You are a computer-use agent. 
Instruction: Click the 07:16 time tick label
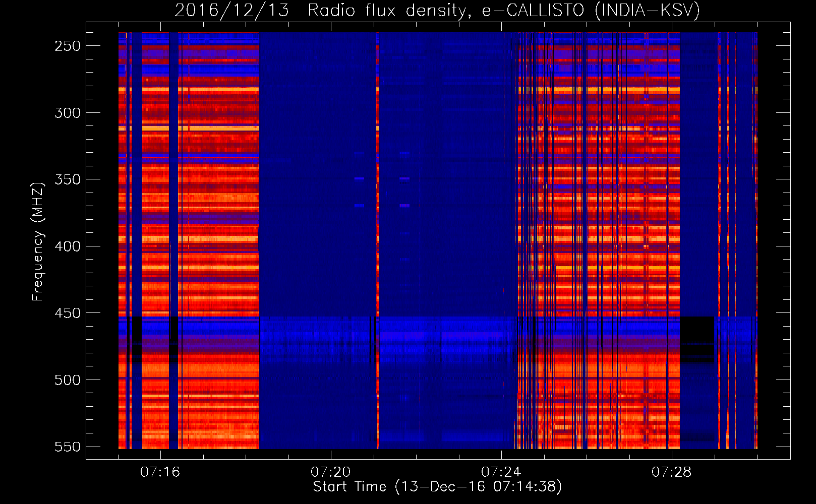tap(160, 472)
